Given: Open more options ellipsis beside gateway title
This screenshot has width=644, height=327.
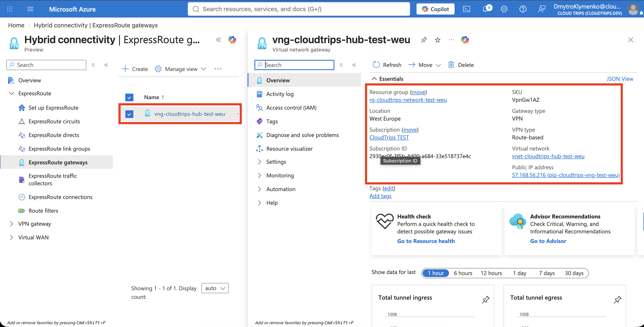Looking at the screenshot, I should 451,40.
